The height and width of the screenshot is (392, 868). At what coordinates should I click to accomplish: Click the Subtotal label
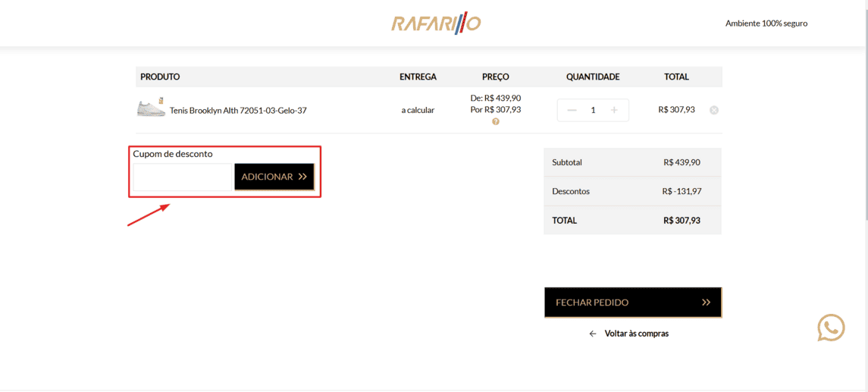567,162
